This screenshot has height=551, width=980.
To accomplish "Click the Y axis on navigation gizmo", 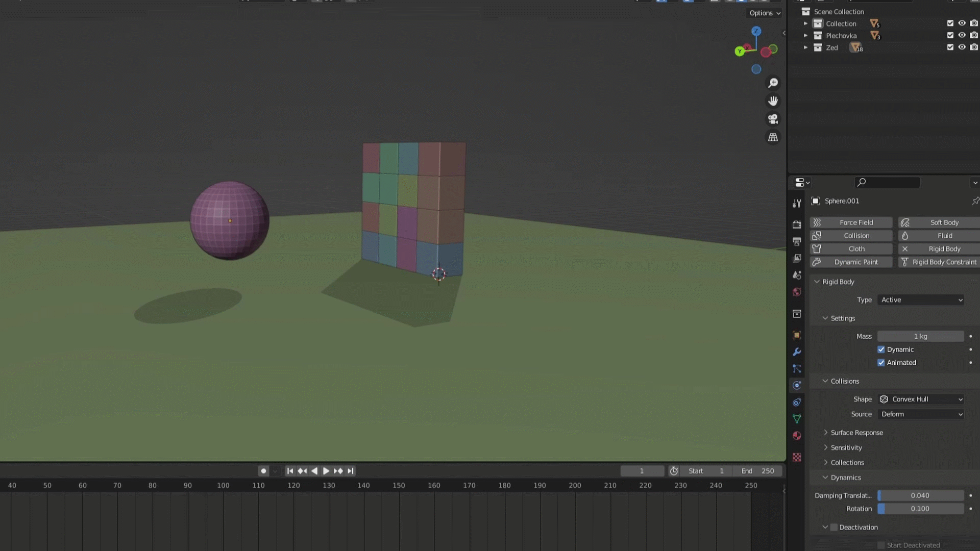I will click(x=740, y=51).
